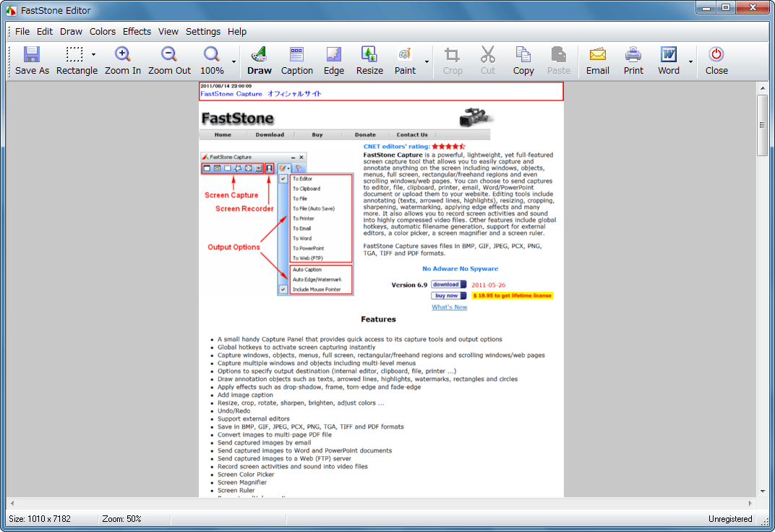Viewport: 775px width, 532px height.
Task: Open the File menu
Action: tap(22, 32)
